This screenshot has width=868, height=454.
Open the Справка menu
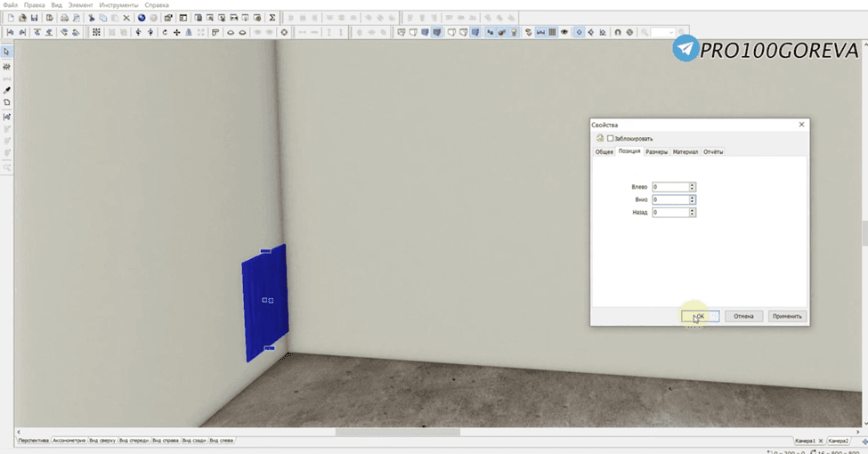click(x=157, y=5)
